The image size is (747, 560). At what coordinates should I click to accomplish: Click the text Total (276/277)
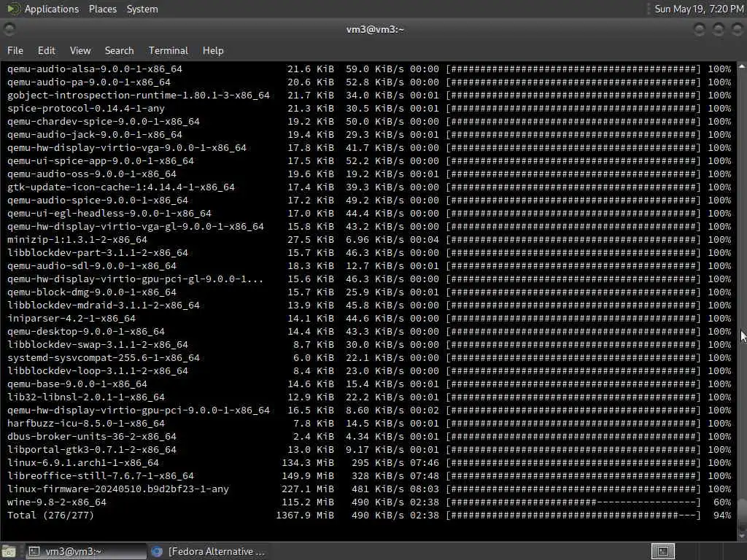(x=50, y=516)
